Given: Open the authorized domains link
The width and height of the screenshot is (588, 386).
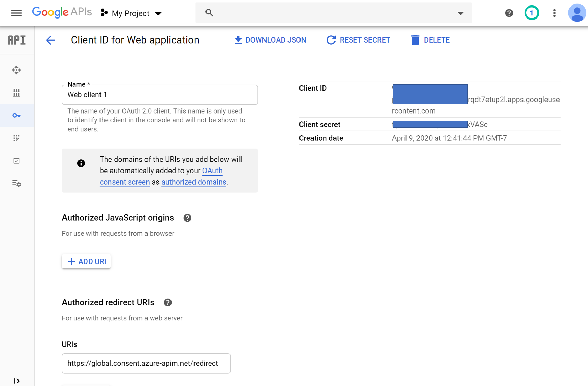Looking at the screenshot, I should 193,182.
